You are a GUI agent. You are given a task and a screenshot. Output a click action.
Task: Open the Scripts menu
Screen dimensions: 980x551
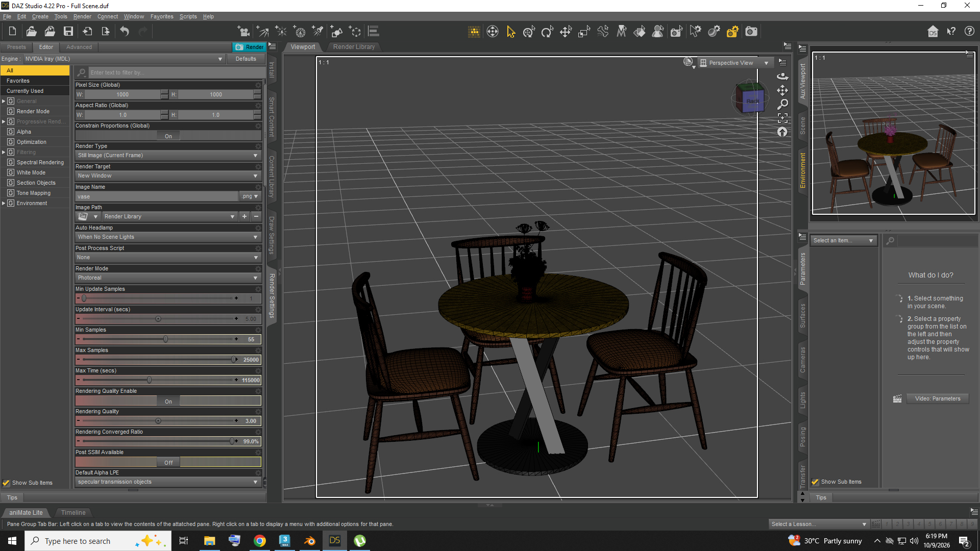[188, 16]
